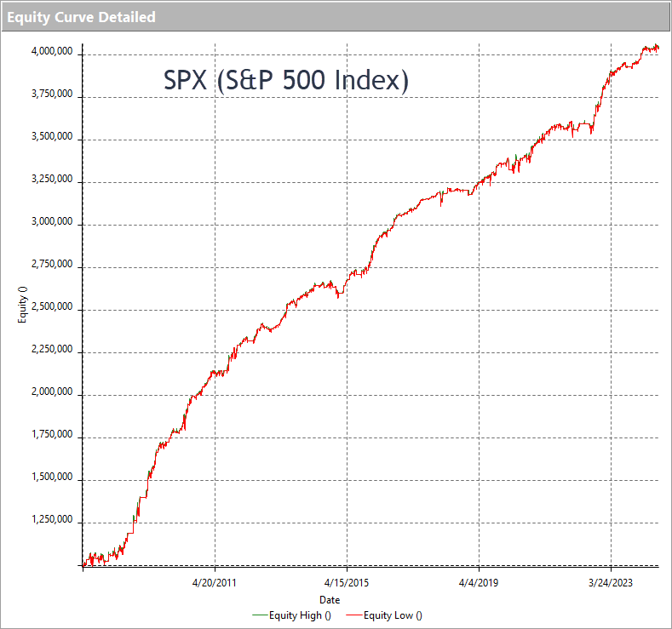Click the 3,750,000 y-axis label
The height and width of the screenshot is (629, 672).
52,94
